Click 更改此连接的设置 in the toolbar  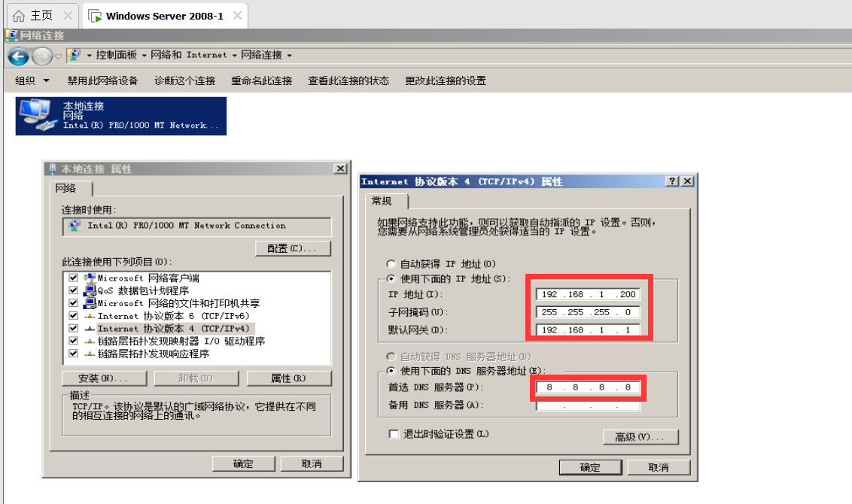click(x=445, y=80)
